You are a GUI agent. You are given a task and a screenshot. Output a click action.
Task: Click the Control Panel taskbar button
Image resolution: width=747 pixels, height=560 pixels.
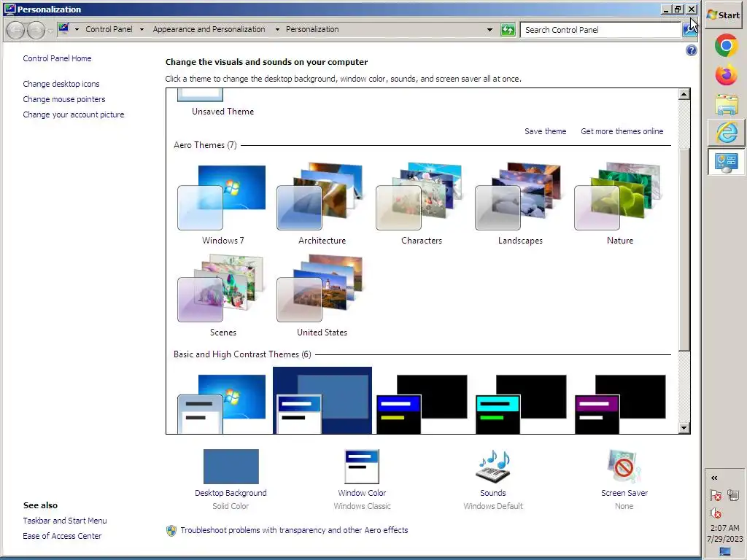tap(726, 162)
